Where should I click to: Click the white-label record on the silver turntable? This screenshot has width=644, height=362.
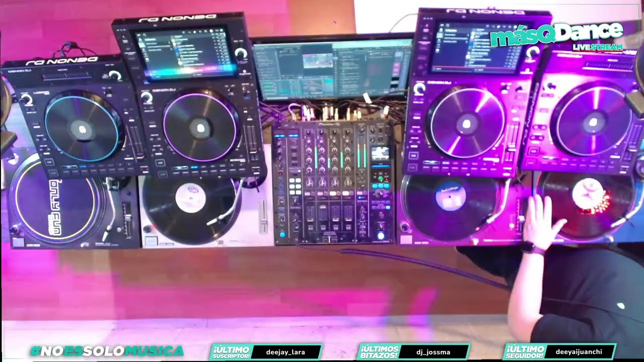tap(190, 198)
